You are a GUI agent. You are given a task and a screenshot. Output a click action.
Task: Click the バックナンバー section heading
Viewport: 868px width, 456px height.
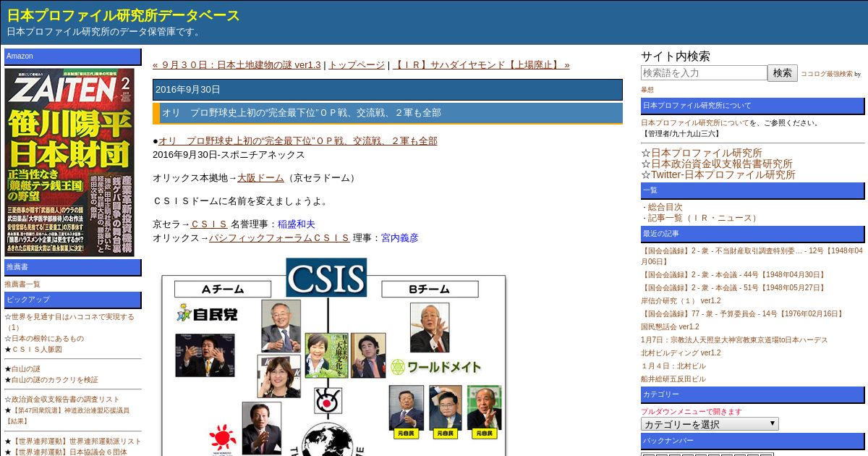click(752, 441)
